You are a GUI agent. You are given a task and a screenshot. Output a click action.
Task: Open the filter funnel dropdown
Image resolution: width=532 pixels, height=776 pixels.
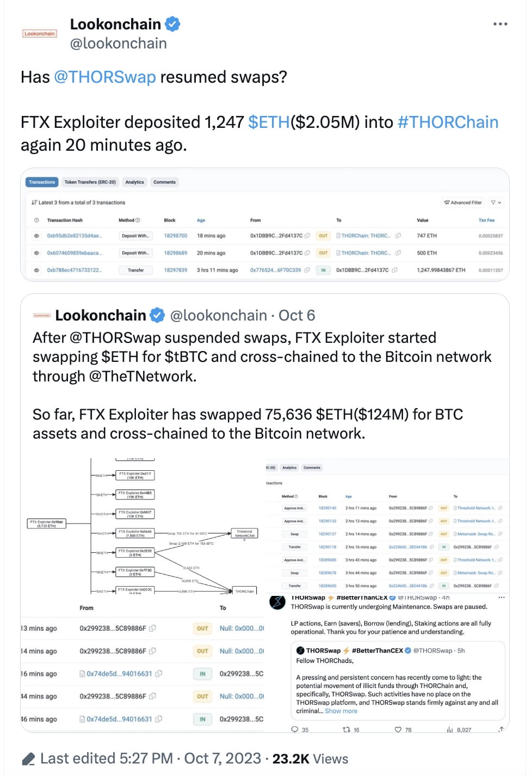(495, 202)
